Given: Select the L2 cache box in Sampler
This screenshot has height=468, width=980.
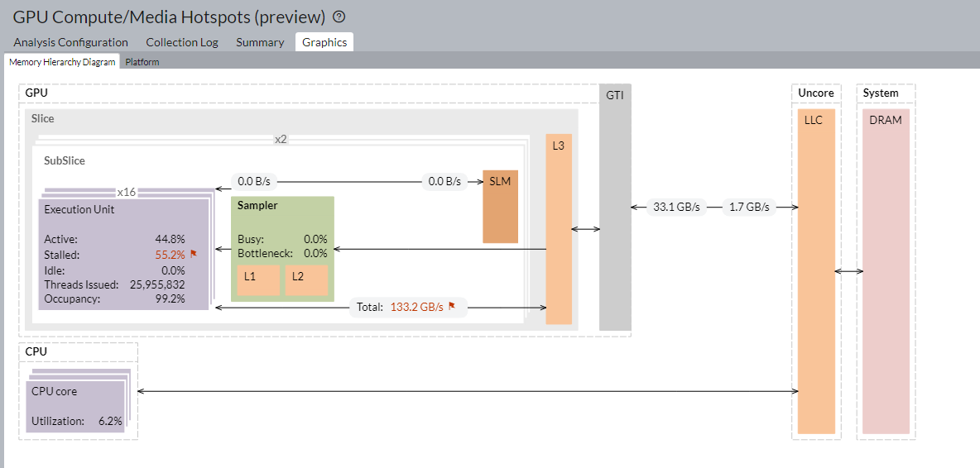Looking at the screenshot, I should [x=306, y=280].
